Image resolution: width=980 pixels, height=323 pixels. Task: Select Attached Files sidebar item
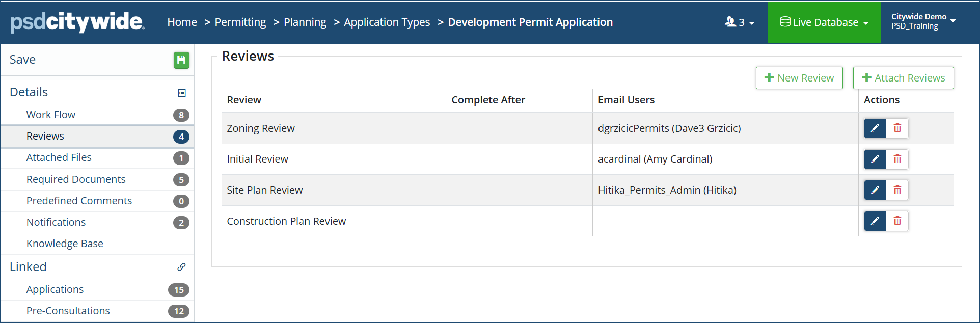[59, 157]
